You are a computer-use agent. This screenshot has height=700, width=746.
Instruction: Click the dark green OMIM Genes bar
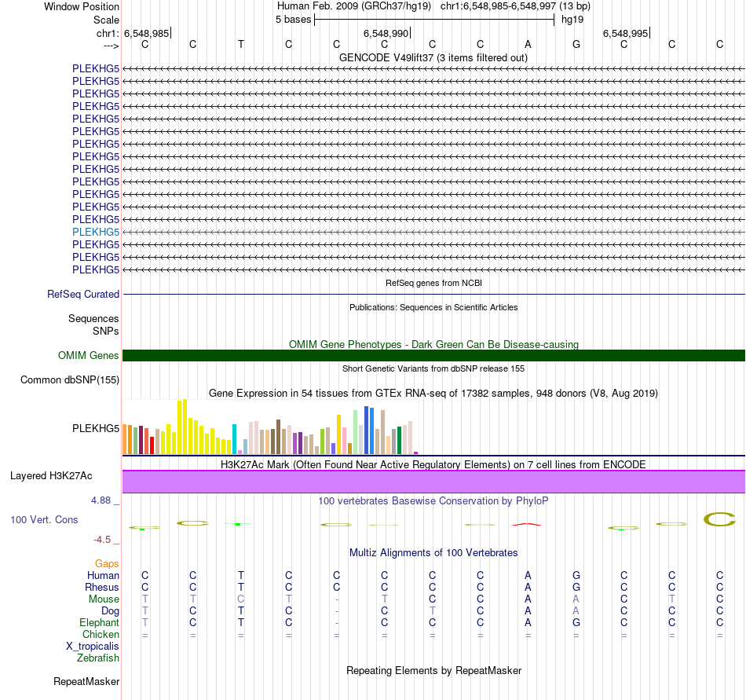click(x=433, y=355)
